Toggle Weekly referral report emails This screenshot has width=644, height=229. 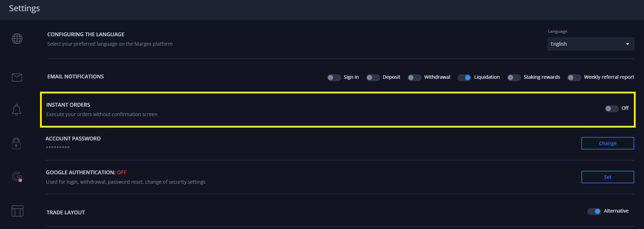574,77
